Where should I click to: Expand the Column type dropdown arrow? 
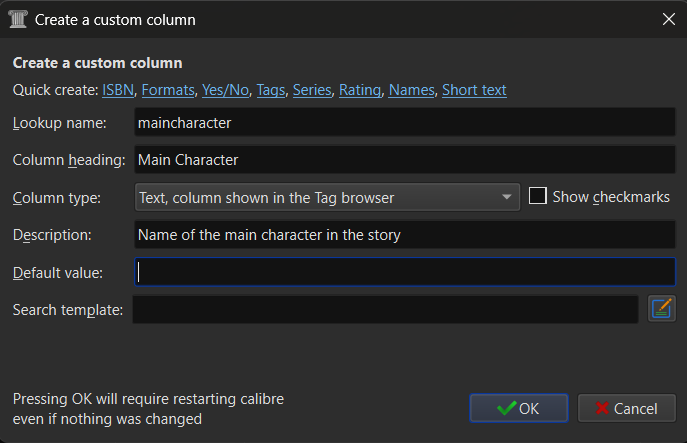506,197
